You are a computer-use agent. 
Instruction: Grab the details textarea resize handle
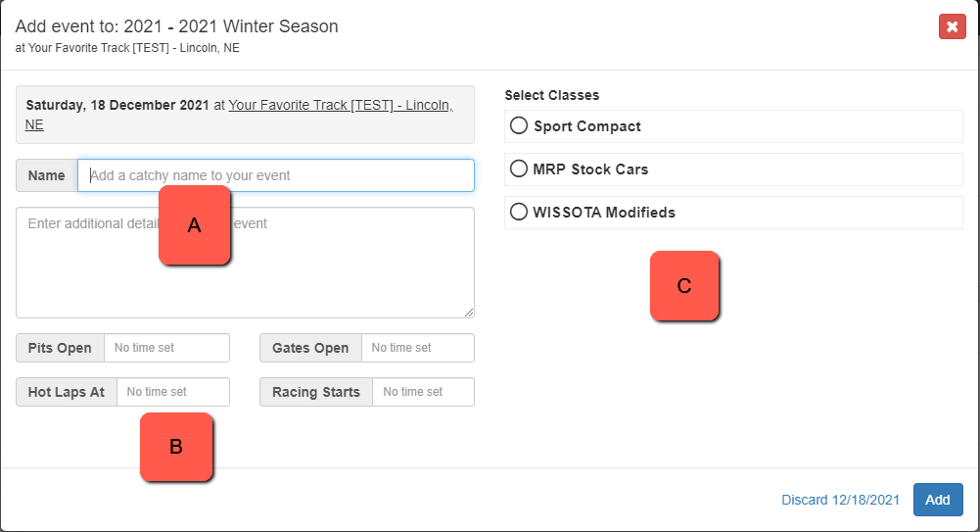click(x=469, y=313)
